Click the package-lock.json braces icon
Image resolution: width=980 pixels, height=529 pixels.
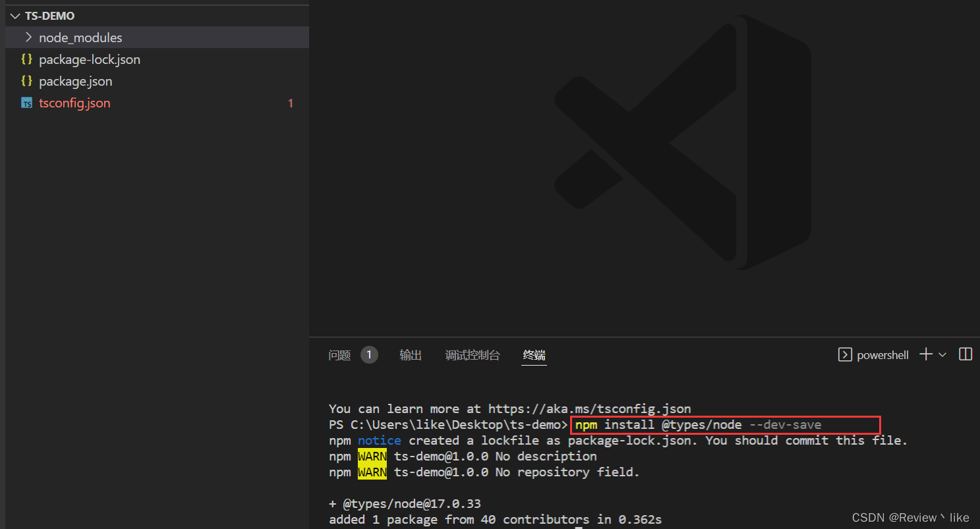(x=26, y=59)
